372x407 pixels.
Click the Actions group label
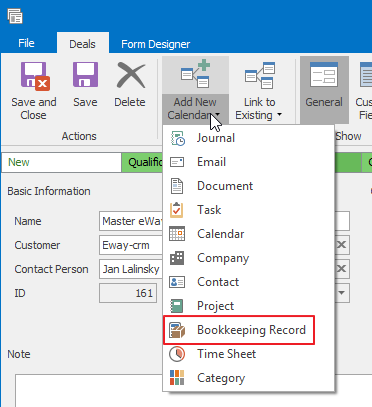[79, 136]
